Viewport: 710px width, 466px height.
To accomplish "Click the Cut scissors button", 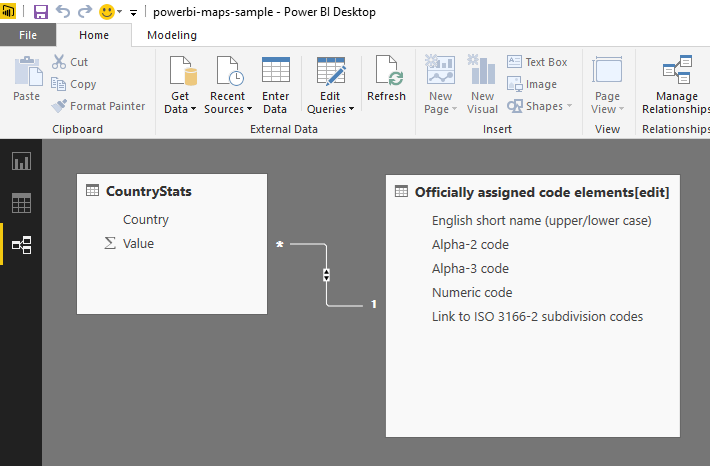I will click(70, 62).
